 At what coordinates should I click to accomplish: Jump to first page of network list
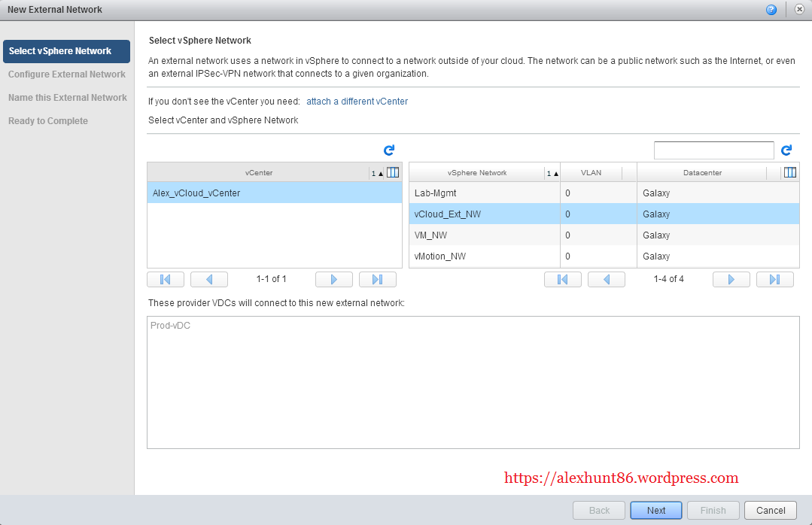point(563,279)
